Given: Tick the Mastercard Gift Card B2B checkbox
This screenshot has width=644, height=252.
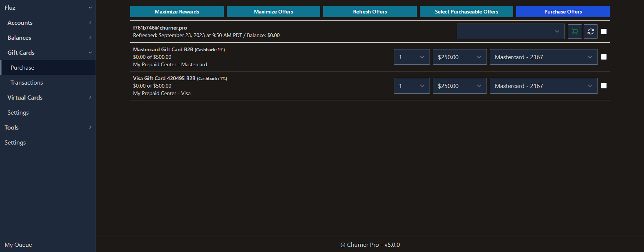Looking at the screenshot, I should click(x=604, y=57).
